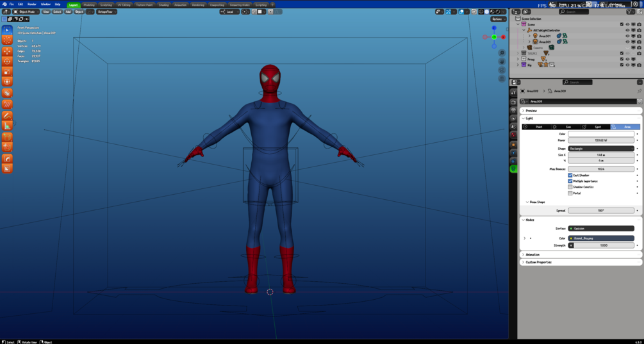Switch to the Sculpting workspace tab
Viewport: 644px width, 344px height.
tap(106, 4)
